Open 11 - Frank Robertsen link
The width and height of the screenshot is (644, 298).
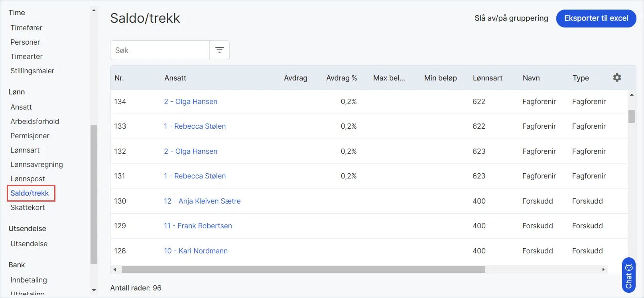click(198, 226)
